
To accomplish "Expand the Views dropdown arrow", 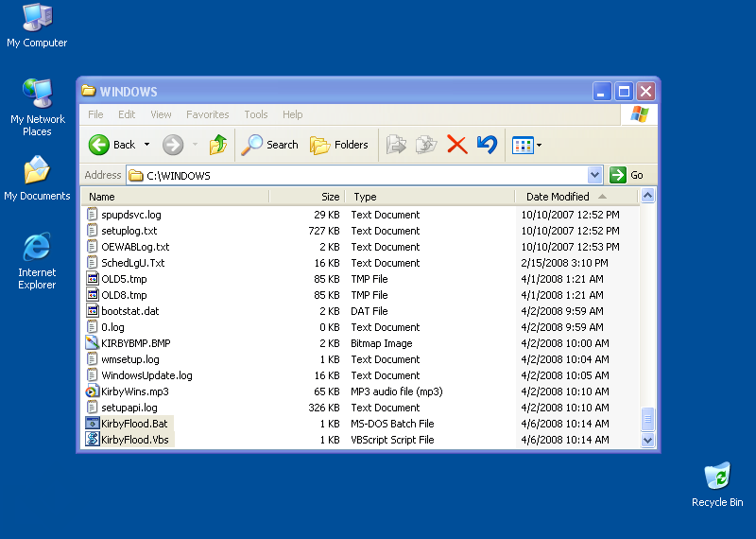I will pos(539,145).
